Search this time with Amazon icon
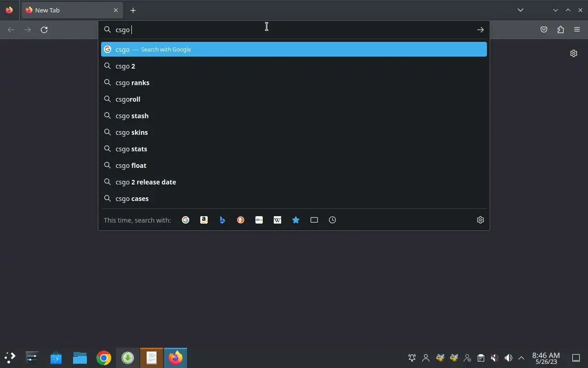588x368 pixels. (204, 220)
